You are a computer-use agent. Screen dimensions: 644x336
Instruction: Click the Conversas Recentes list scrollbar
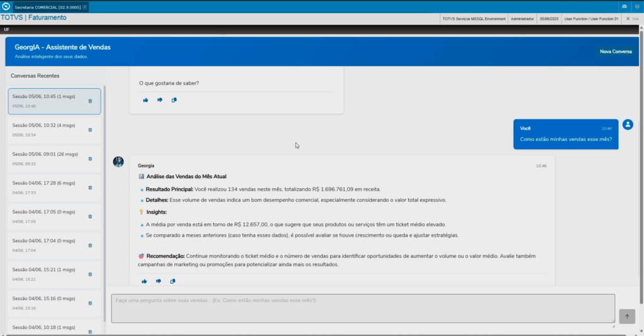[105, 203]
